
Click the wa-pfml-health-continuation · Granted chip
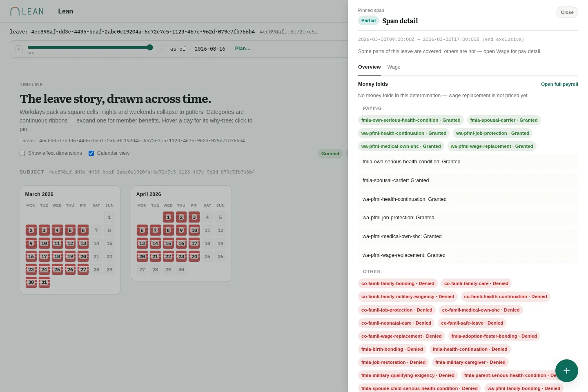pos(404,133)
